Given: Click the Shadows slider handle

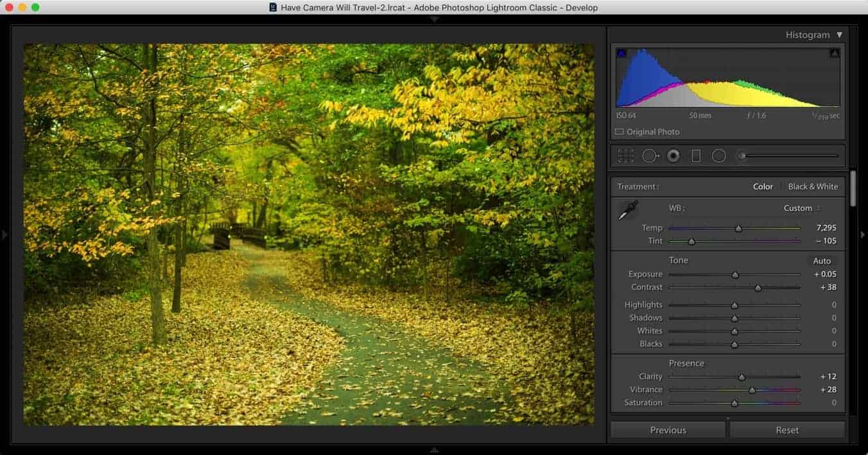Looking at the screenshot, I should click(x=734, y=319).
